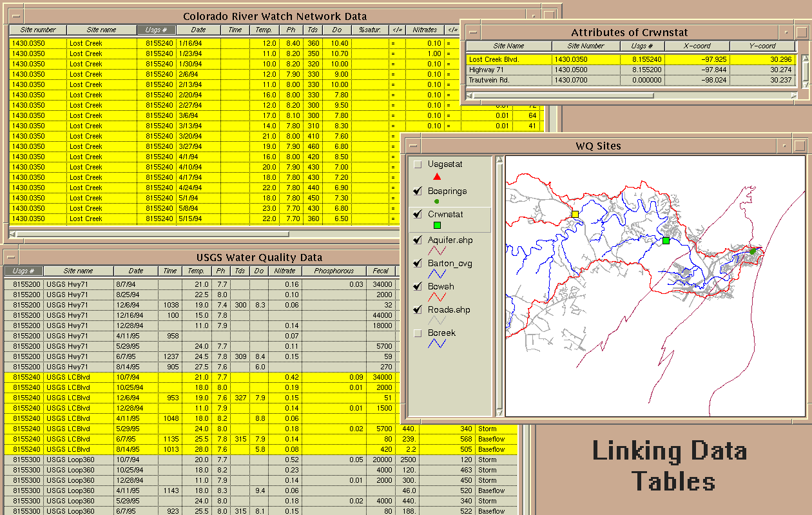Click the yellow selected station on map
Screen dimensions: 812x515
[x=575, y=213]
